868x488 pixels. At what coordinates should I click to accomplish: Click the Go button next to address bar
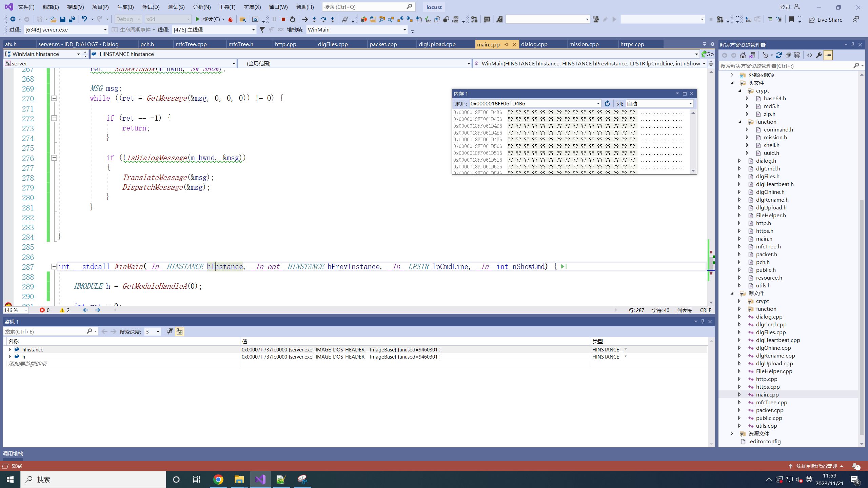(607, 104)
